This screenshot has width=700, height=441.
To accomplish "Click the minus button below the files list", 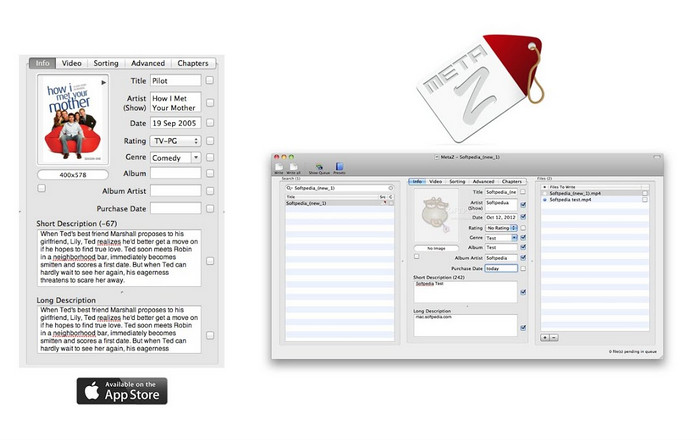I will (554, 337).
